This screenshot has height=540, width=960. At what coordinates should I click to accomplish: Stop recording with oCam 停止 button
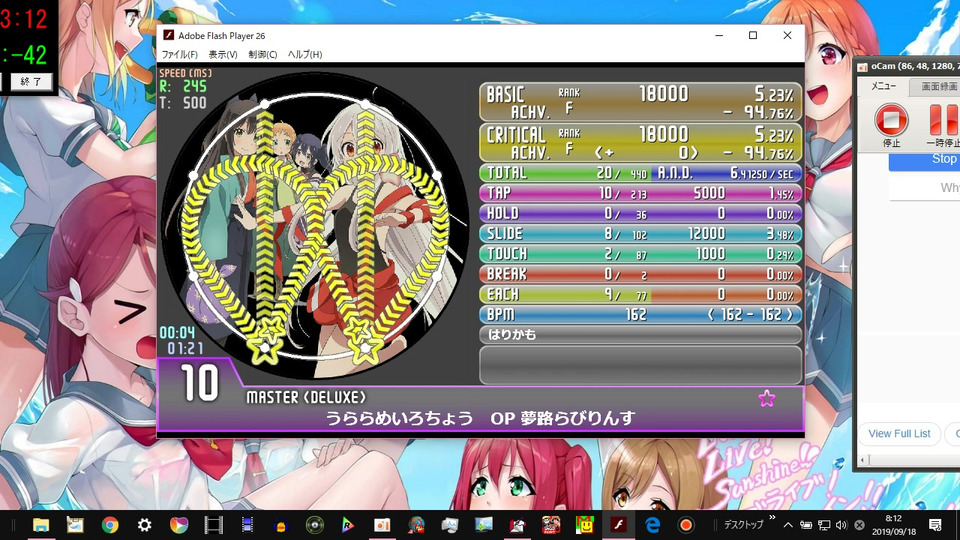point(891,124)
